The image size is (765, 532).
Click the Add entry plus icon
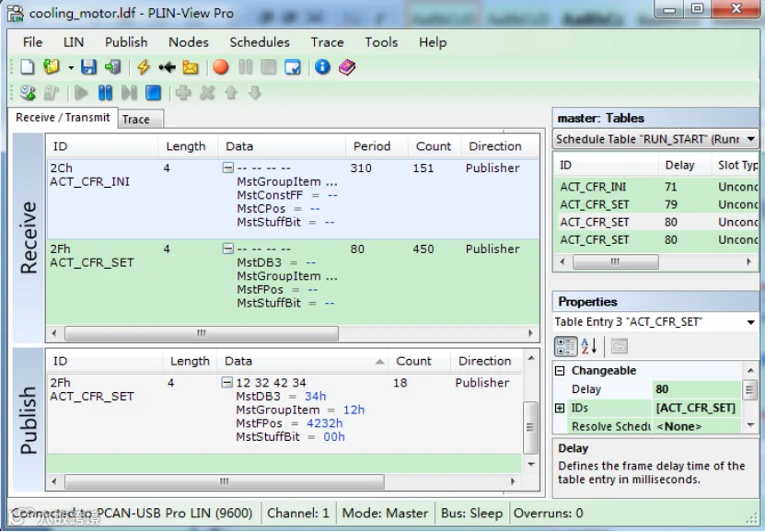[x=183, y=93]
